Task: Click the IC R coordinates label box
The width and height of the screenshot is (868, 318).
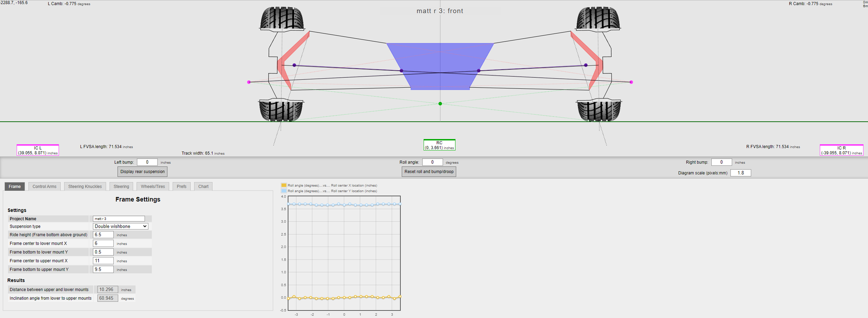Action: (841, 150)
